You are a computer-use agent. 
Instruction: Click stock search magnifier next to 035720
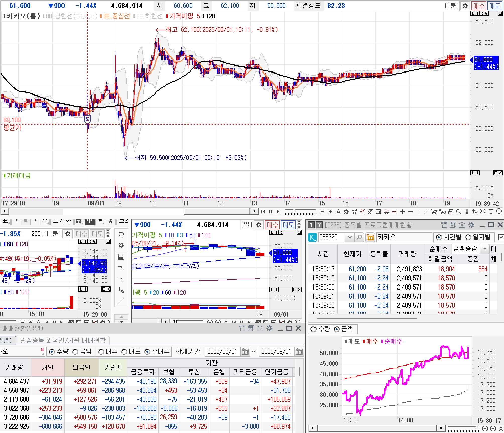(359, 237)
